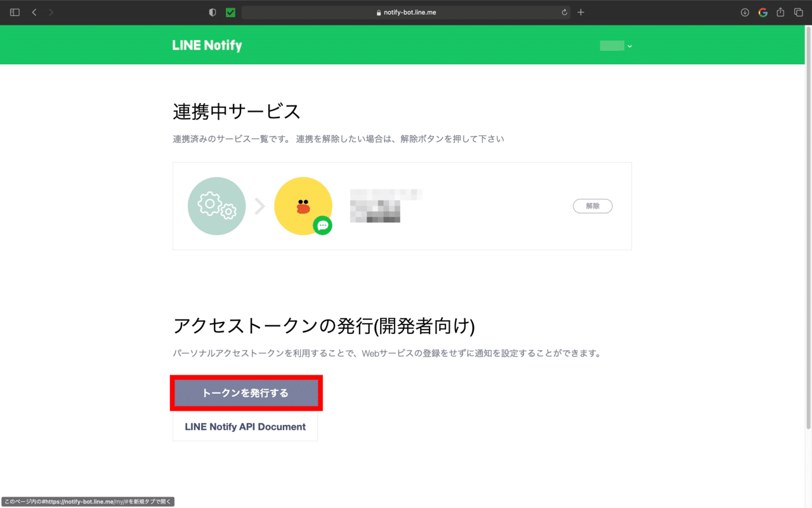Show the tab overview icon
The width and height of the screenshot is (812, 508).
798,12
